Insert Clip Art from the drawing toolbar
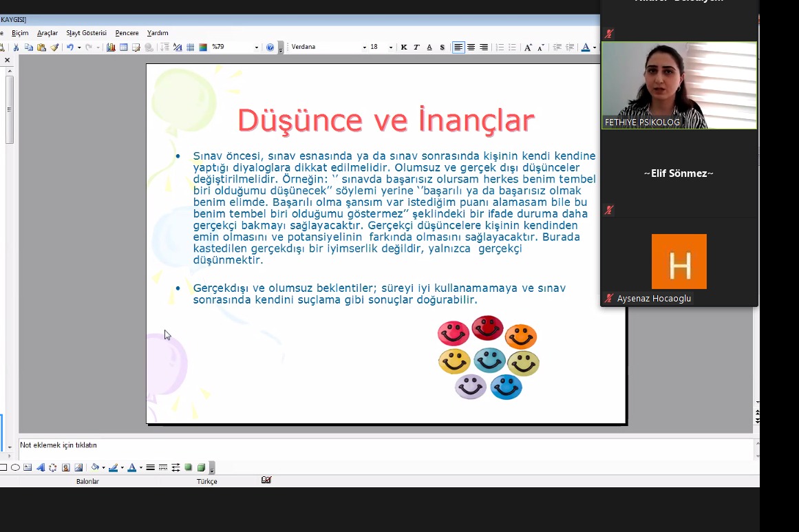Image resolution: width=799 pixels, height=532 pixels. (x=66, y=467)
